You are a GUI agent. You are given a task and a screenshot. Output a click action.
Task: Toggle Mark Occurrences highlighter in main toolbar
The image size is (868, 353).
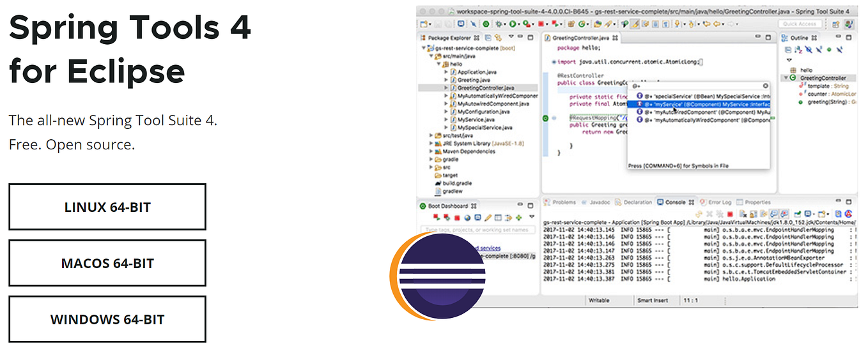click(635, 24)
